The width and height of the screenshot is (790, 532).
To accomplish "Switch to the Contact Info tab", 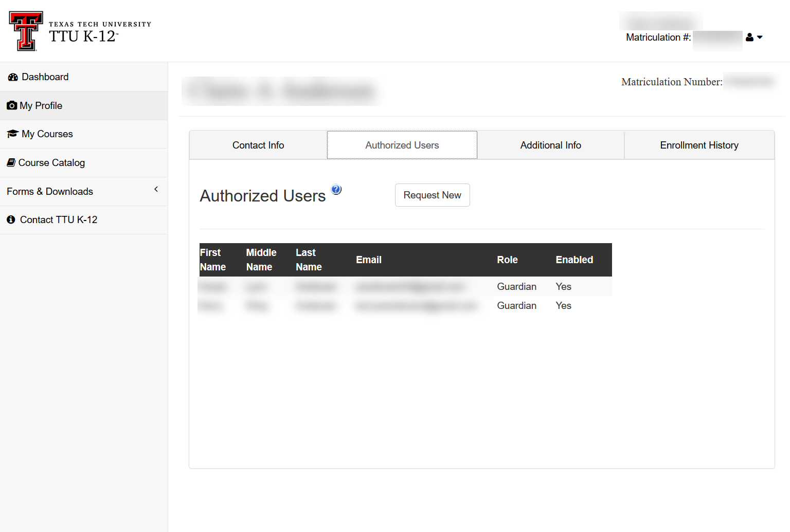I will (x=258, y=145).
